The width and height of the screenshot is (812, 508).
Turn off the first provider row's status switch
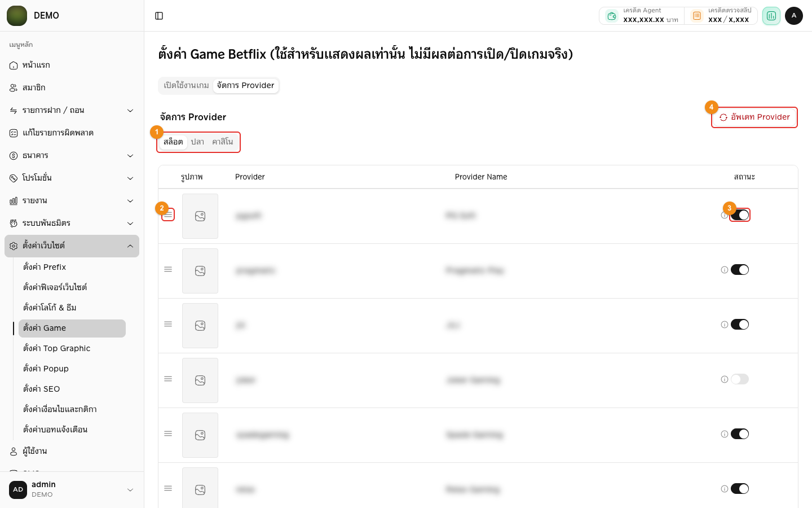pos(740,215)
